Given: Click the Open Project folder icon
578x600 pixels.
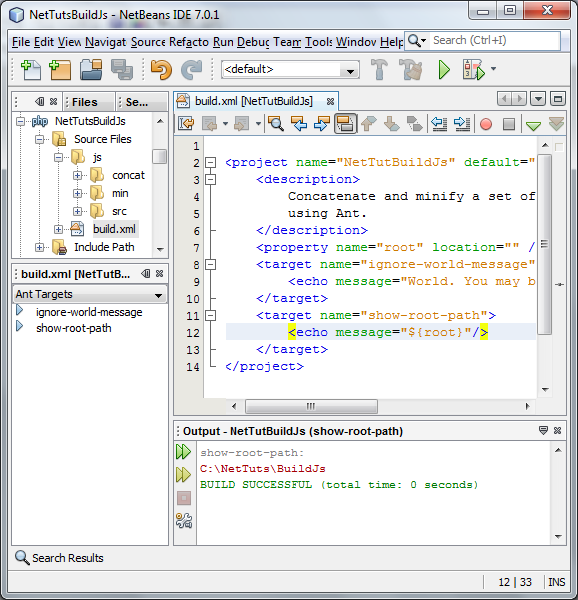Looking at the screenshot, I should tap(91, 70).
